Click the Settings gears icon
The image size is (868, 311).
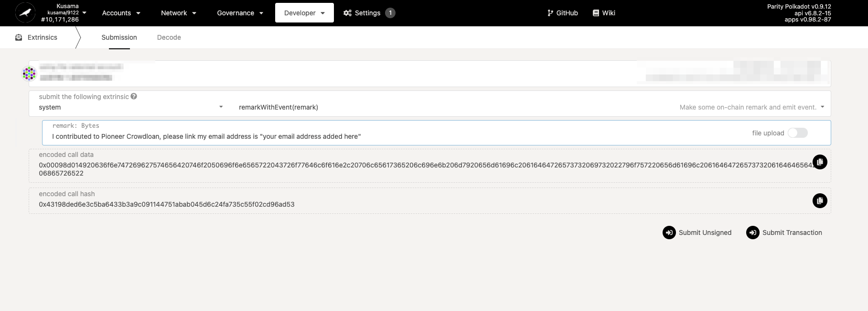(x=347, y=13)
